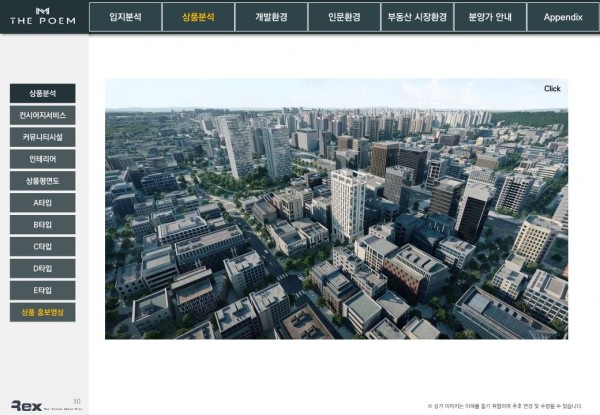Screen dimensions: 600x415
Task: Open the Appendix tab
Action: click(x=563, y=17)
